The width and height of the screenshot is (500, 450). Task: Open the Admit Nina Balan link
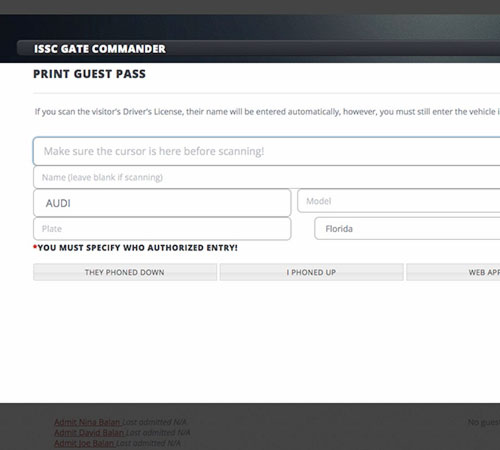[88, 422]
